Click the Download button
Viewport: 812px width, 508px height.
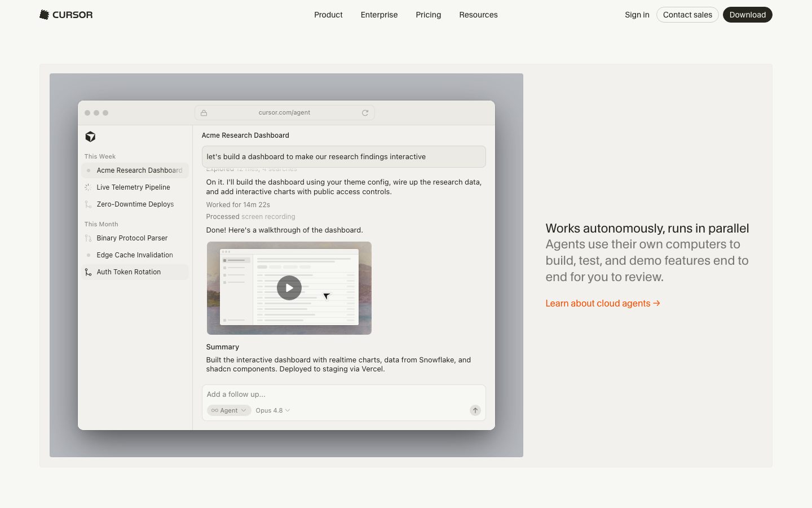(748, 15)
